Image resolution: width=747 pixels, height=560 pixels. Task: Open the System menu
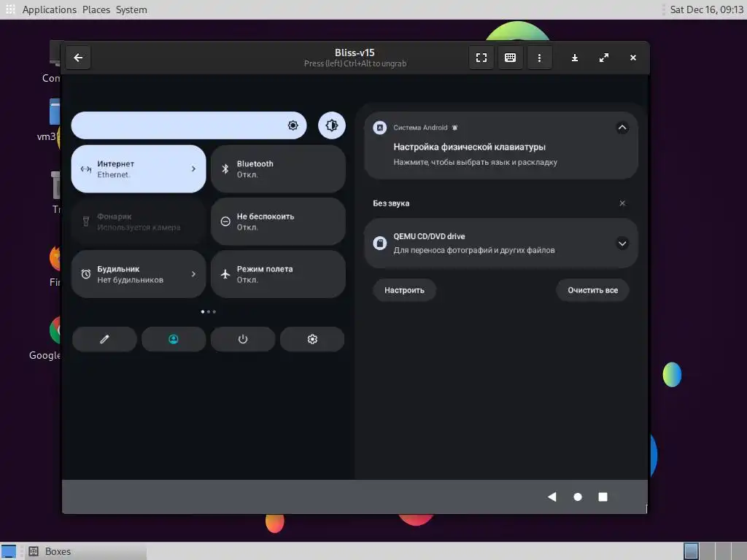131,9
